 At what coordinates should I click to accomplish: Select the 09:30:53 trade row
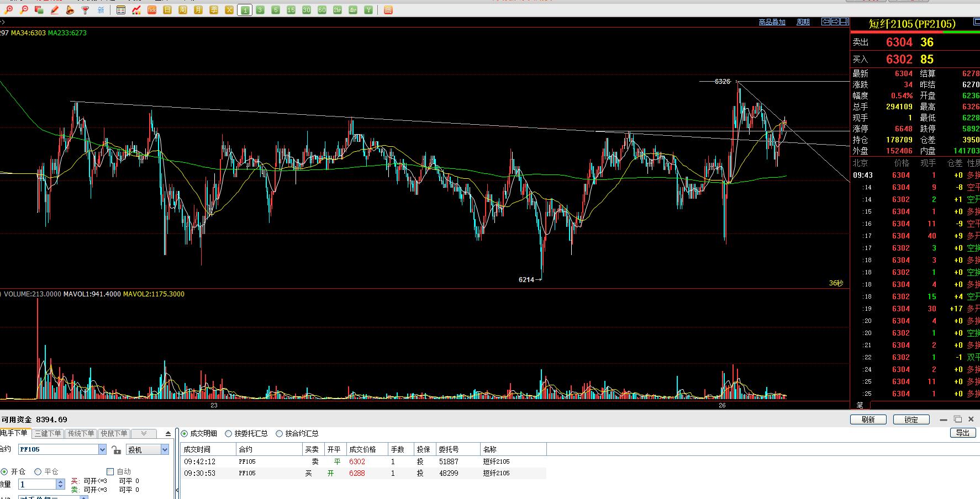tap(363, 473)
